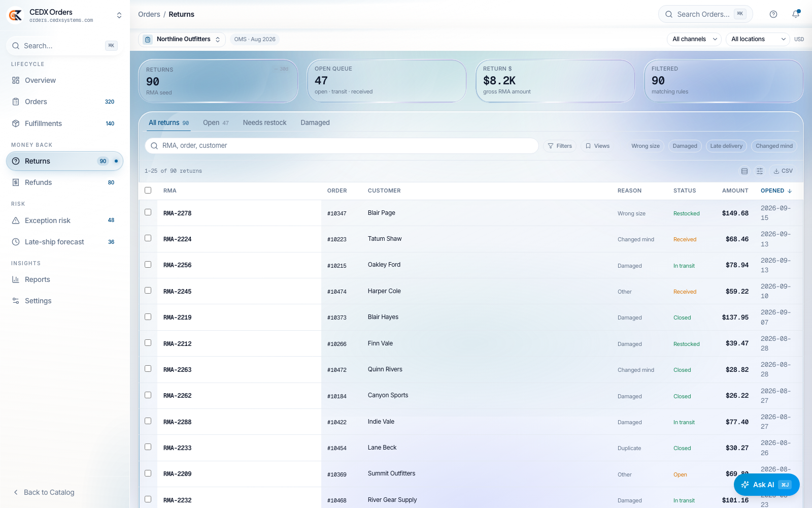
Task: Click the Northline Outfitters clipboard icon
Action: (148, 40)
